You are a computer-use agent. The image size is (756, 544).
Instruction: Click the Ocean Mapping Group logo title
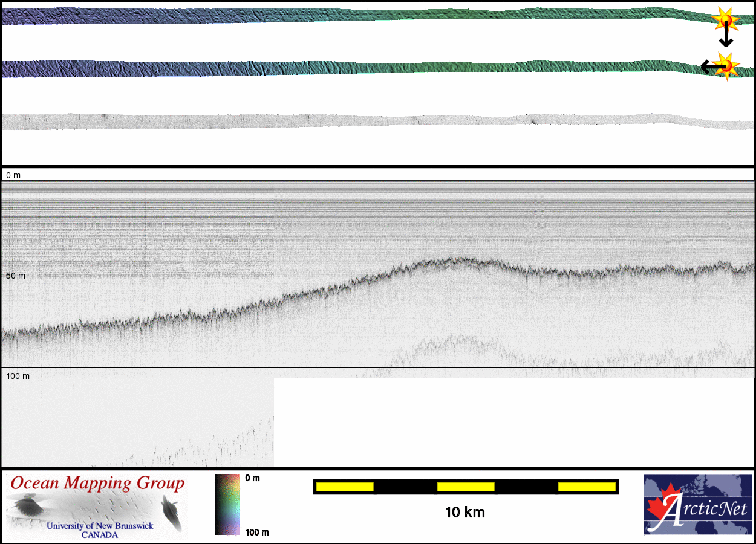(97, 484)
